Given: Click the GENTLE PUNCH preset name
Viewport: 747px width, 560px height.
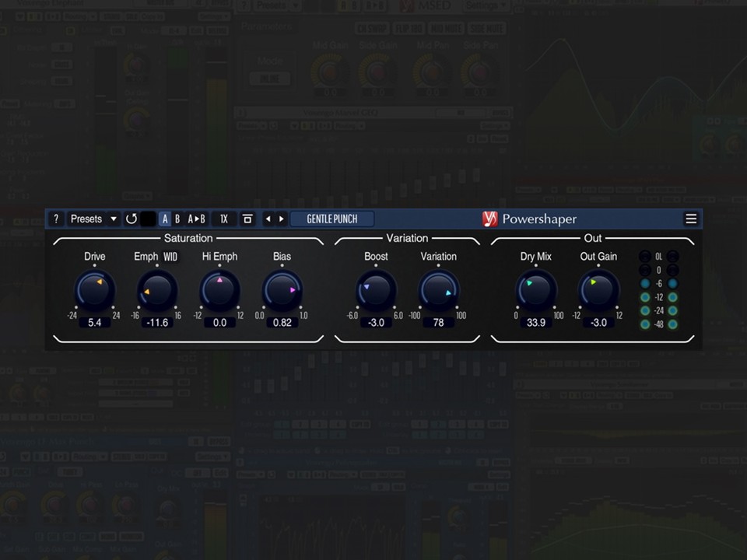Looking at the screenshot, I should [x=332, y=219].
